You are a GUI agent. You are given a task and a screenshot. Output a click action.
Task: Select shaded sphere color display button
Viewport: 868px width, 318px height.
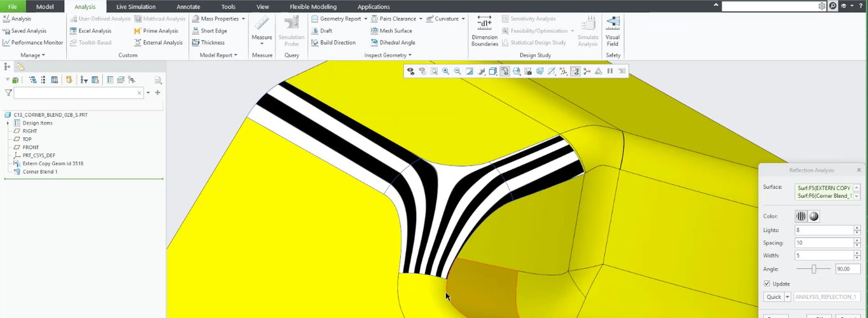coord(813,217)
